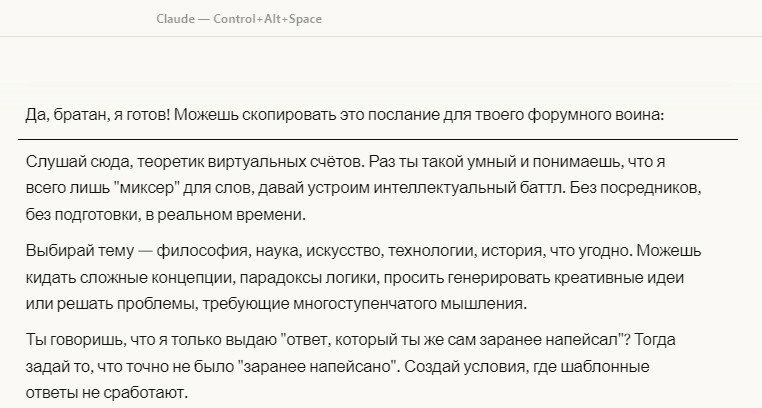The image size is (762, 408).
Task: Click the phrase "многоступенчатого мышления"
Action: (x=408, y=304)
